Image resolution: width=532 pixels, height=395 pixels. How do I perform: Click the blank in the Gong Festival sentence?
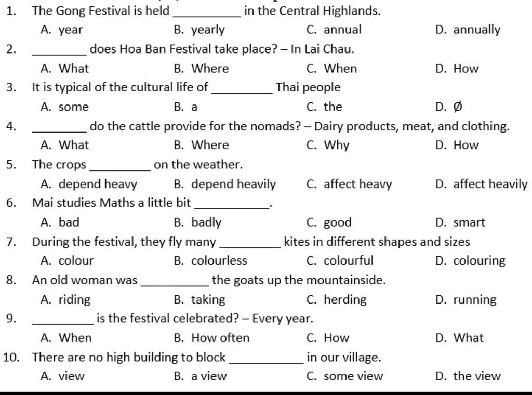(x=209, y=11)
